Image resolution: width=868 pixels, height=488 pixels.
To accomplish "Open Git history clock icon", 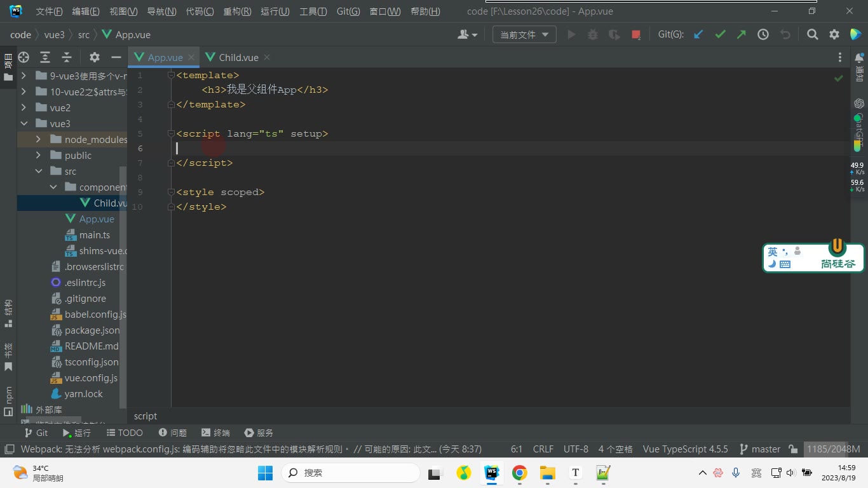I will pyautogui.click(x=763, y=35).
